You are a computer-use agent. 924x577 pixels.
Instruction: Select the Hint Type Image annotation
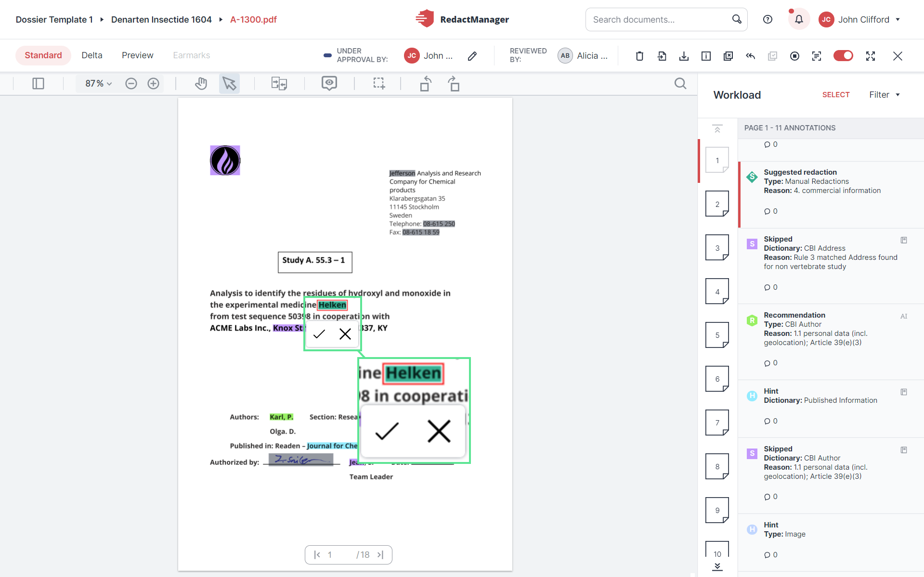pos(832,542)
